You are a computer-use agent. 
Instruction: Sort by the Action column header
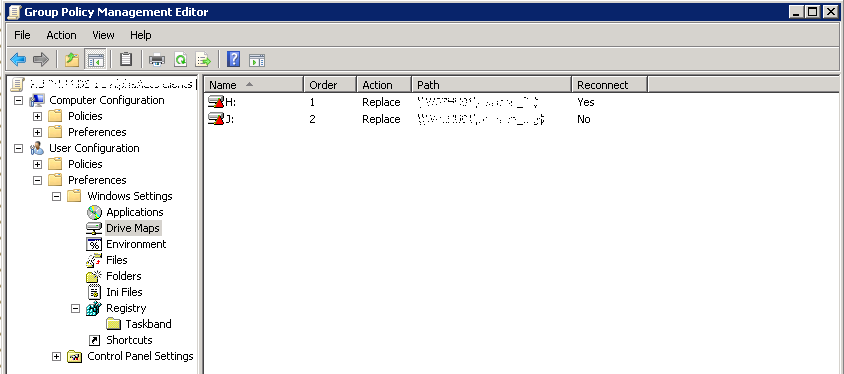click(x=384, y=84)
